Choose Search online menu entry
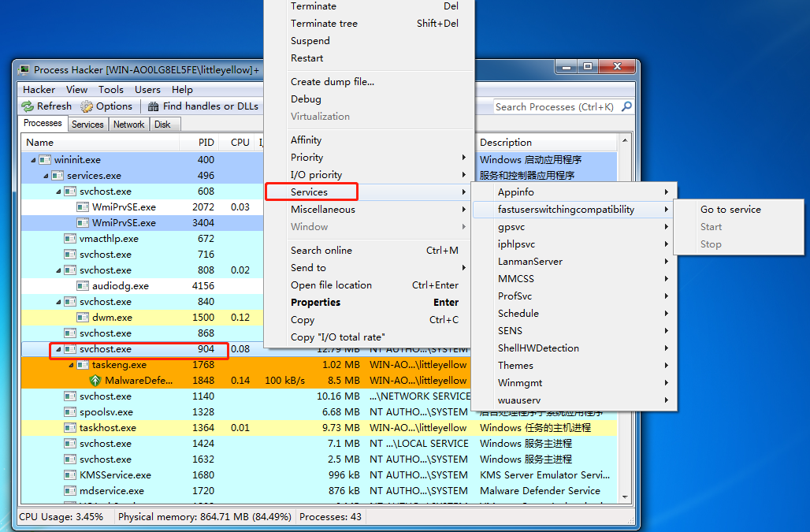This screenshot has height=532, width=810. 370,250
